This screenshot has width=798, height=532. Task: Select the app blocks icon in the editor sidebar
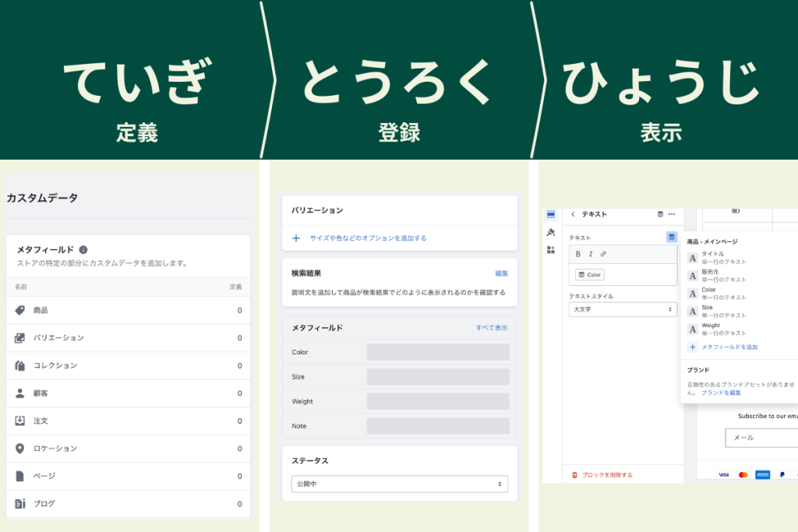(x=550, y=249)
